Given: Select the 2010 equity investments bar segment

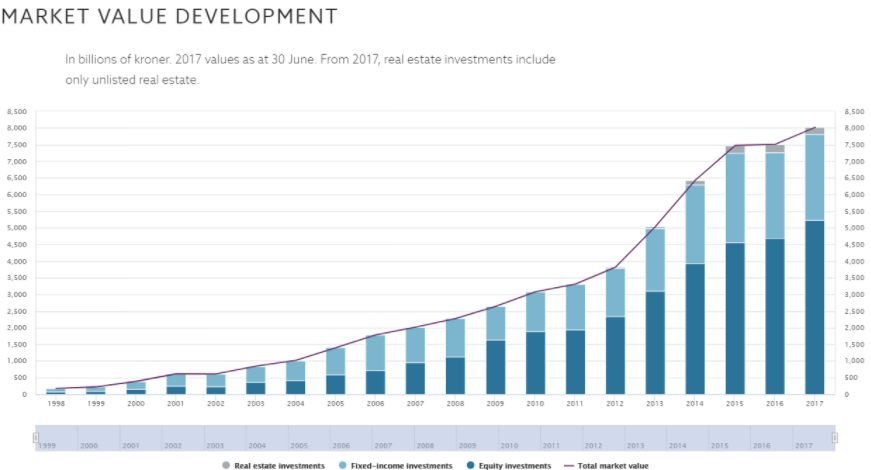Looking at the screenshot, I should coord(535,363).
